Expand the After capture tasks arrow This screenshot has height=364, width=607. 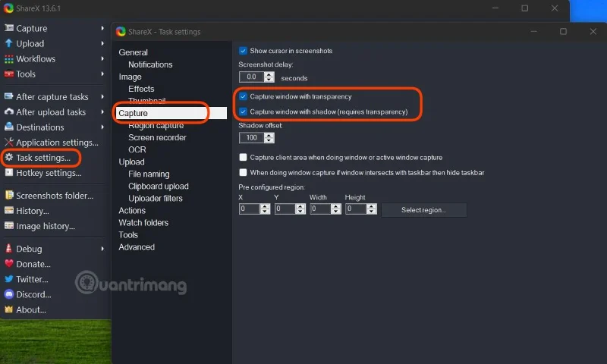point(102,97)
